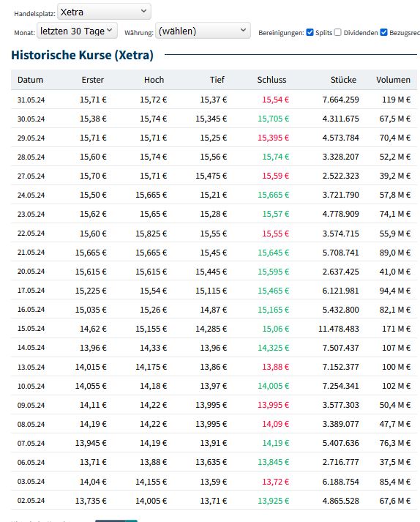Open the Monat 'letzten 30 Tage' dropdown
Image resolution: width=420 pixels, height=522 pixels.
pyautogui.click(x=77, y=31)
